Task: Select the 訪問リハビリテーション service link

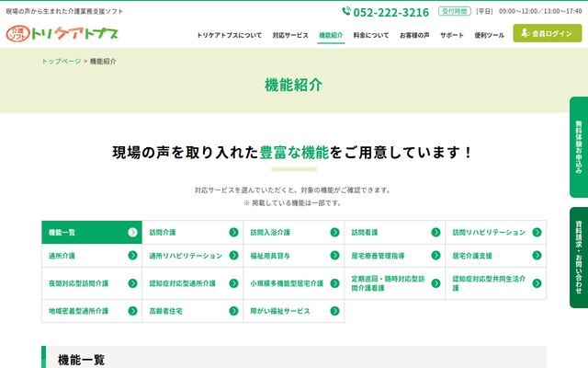Action: click(496, 233)
